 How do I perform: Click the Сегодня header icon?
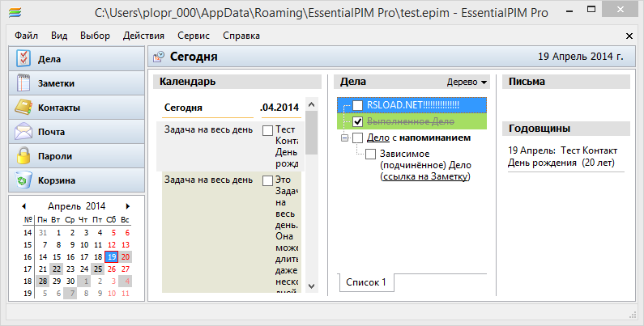point(159,57)
